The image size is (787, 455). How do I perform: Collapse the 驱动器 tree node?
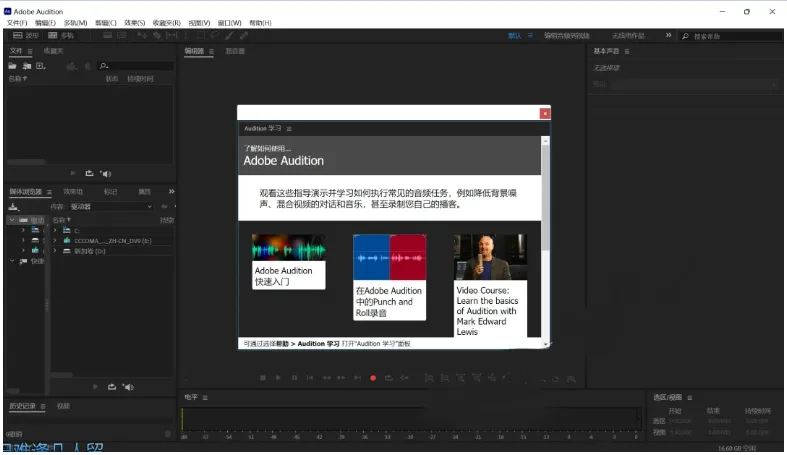(12, 220)
